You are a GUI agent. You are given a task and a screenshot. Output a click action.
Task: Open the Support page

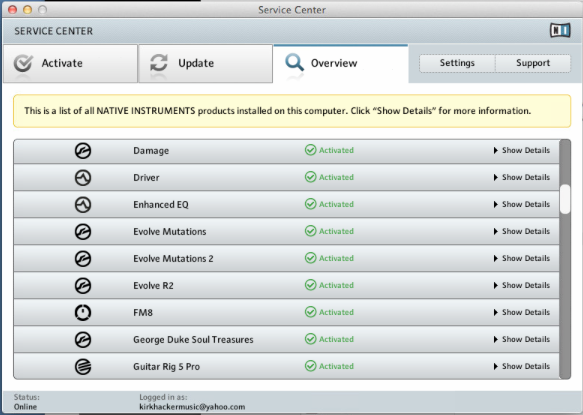coord(533,63)
